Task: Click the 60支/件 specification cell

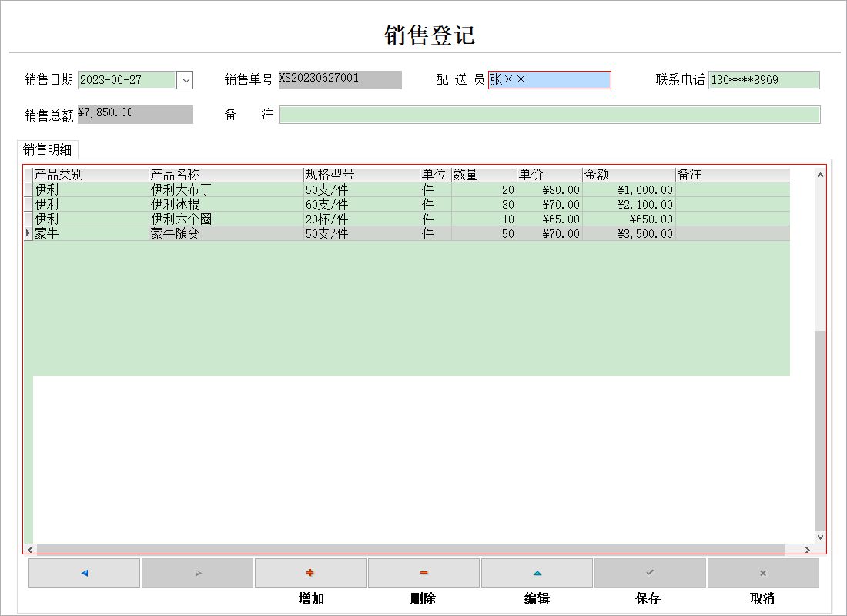Action: (x=362, y=204)
